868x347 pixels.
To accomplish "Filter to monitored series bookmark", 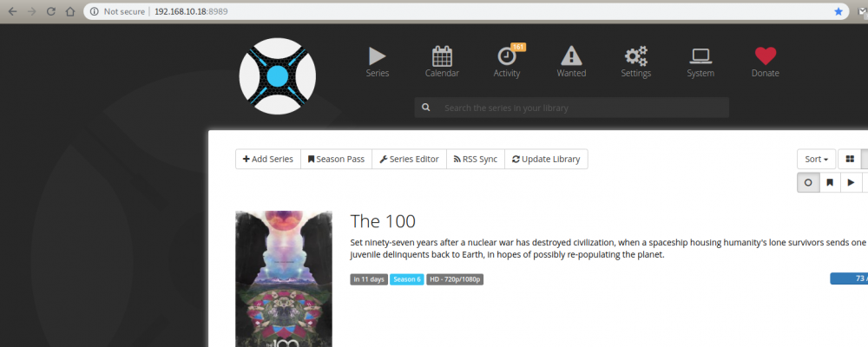I will click(x=830, y=182).
